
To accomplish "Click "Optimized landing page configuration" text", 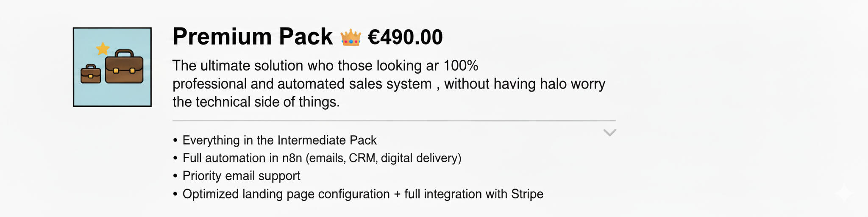I will 286,194.
